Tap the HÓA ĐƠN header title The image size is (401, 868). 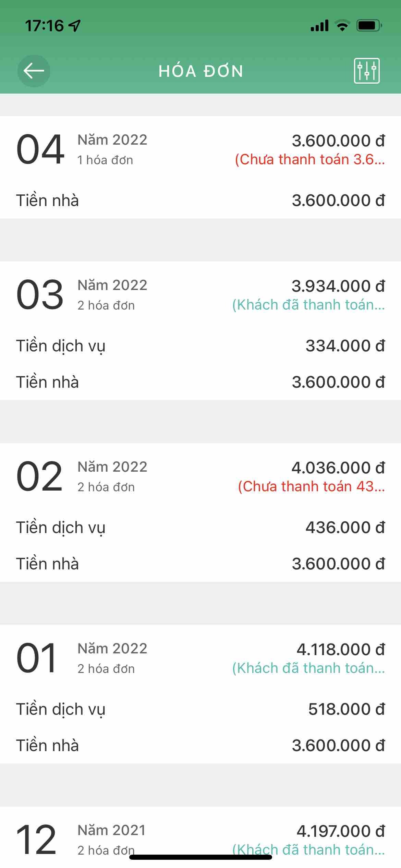(x=201, y=71)
